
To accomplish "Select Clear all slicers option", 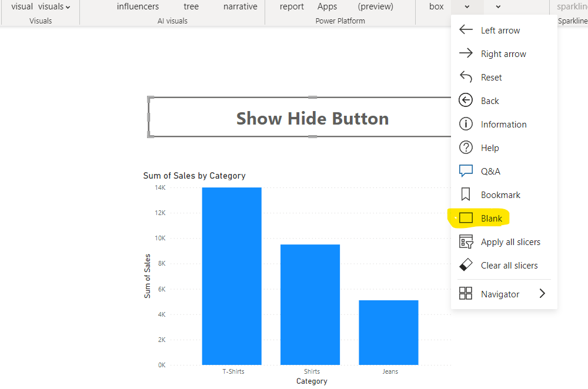I will (x=504, y=266).
